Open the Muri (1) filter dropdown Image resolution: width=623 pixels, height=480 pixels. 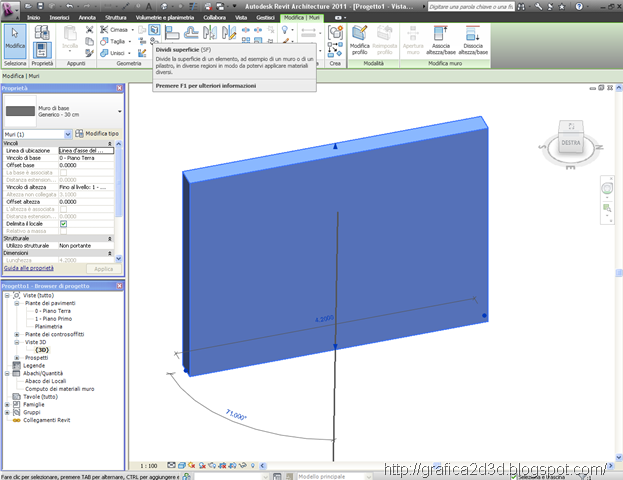(x=38, y=134)
